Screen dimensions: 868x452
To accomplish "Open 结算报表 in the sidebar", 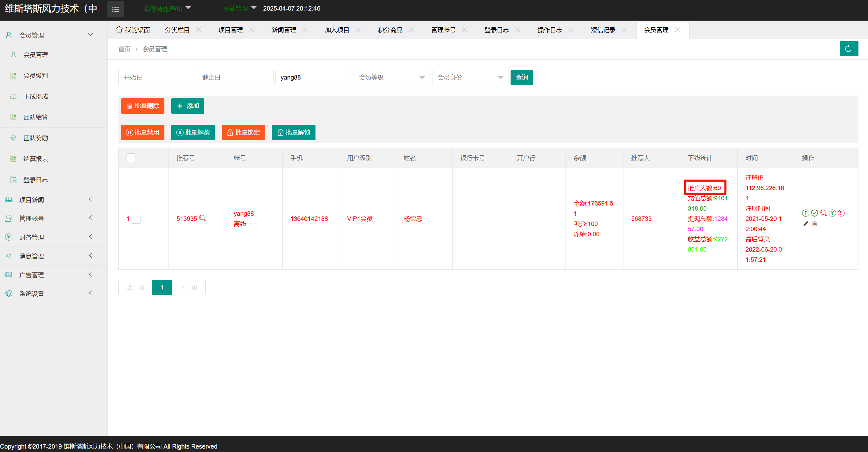I will click(x=54, y=159).
